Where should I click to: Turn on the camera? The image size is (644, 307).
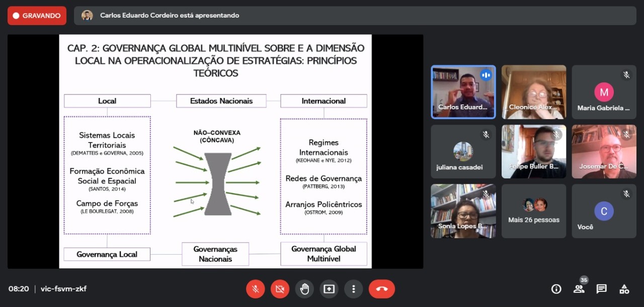(x=280, y=289)
